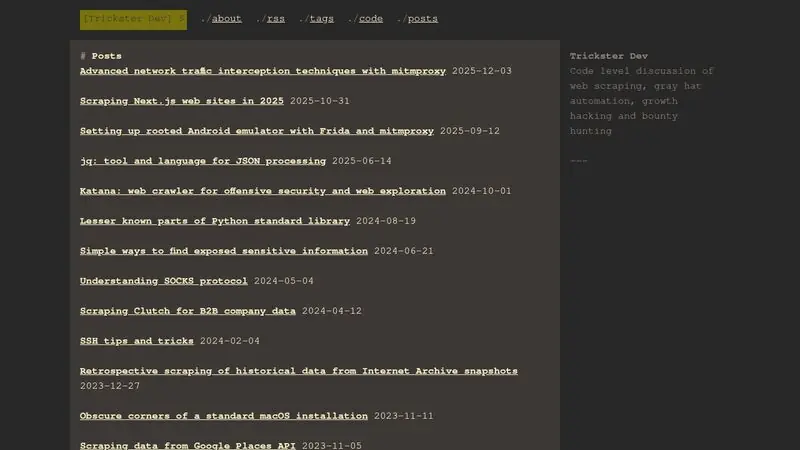Open Scraping Next.js web sites in 2025
Screen dimensions: 800x450
click(182, 101)
